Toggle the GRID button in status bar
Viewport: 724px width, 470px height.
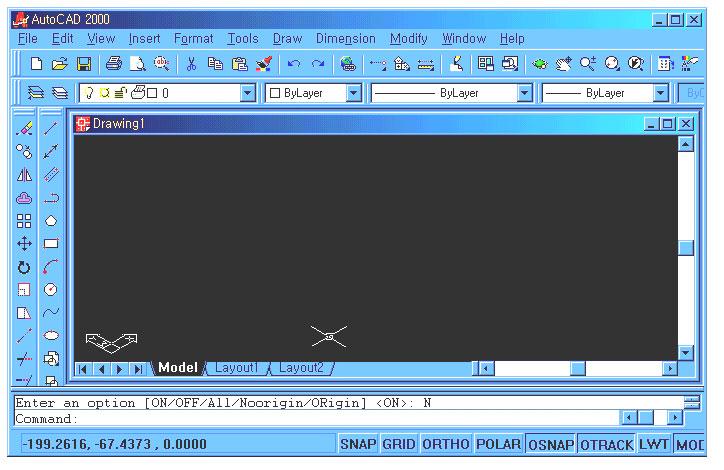click(x=399, y=444)
